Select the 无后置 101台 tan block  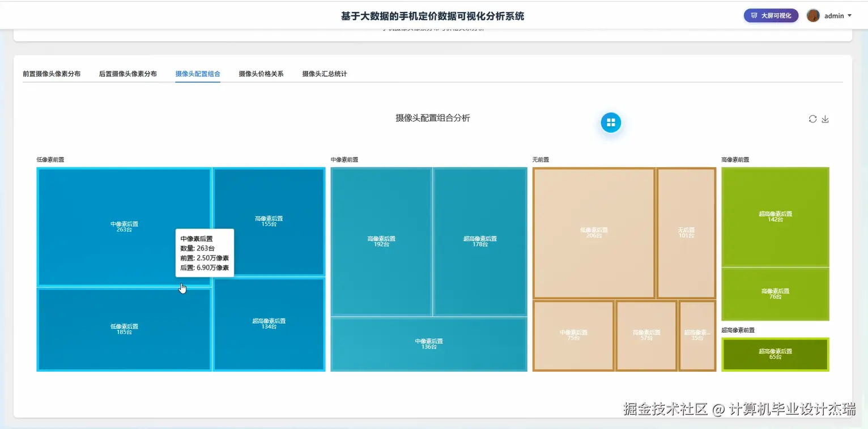click(686, 233)
